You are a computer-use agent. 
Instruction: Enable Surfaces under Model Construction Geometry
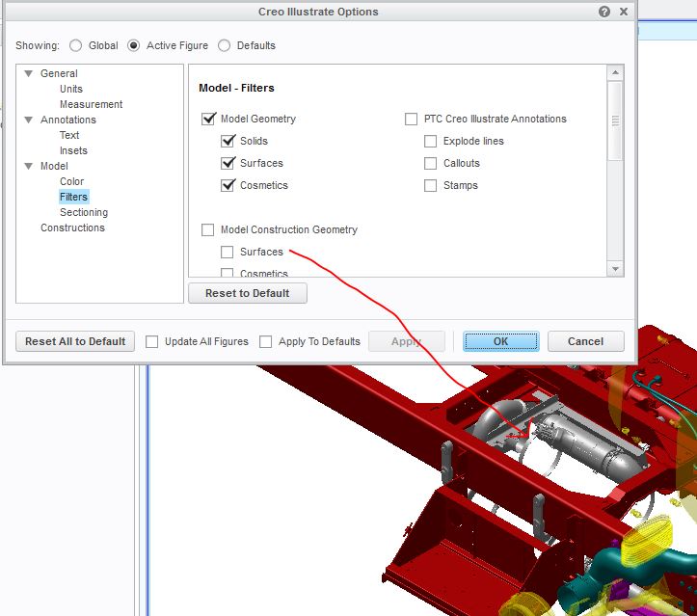(x=228, y=252)
